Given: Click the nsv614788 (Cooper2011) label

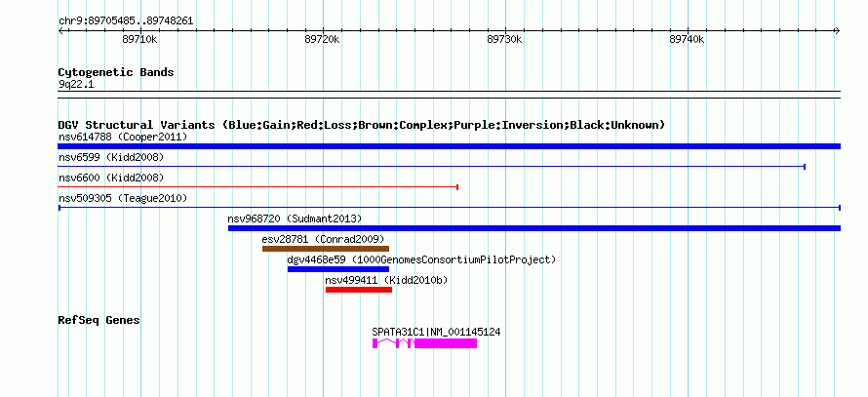Looking at the screenshot, I should 123,137.
